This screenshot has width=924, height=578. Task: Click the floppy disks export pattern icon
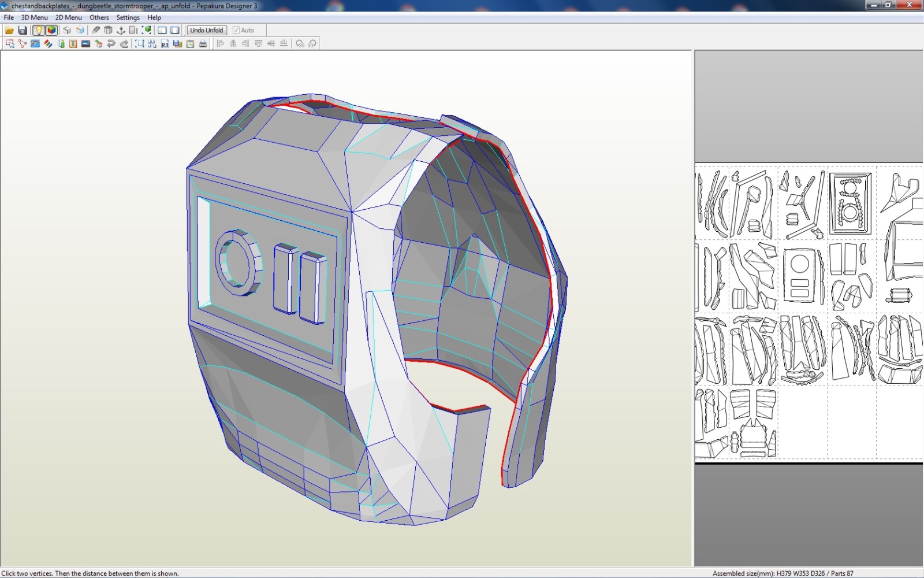pos(177,43)
